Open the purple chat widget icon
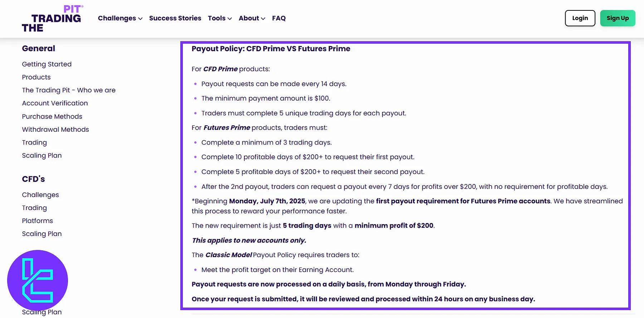This screenshot has height=318, width=644. point(38,281)
